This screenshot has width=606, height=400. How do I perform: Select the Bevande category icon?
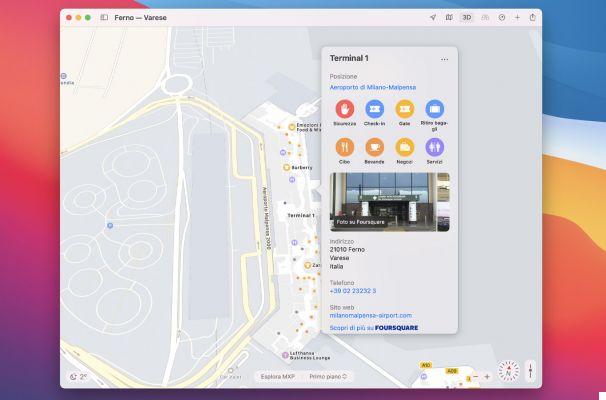(x=374, y=147)
